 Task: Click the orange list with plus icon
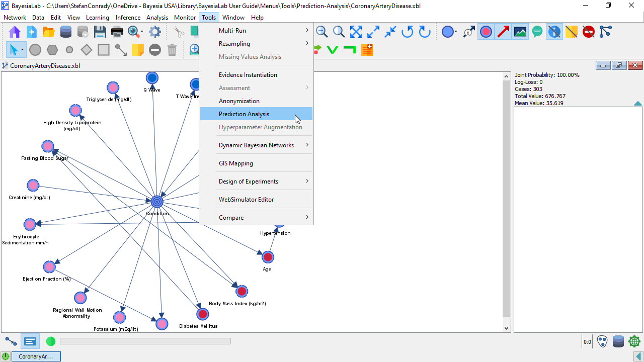coord(367,50)
